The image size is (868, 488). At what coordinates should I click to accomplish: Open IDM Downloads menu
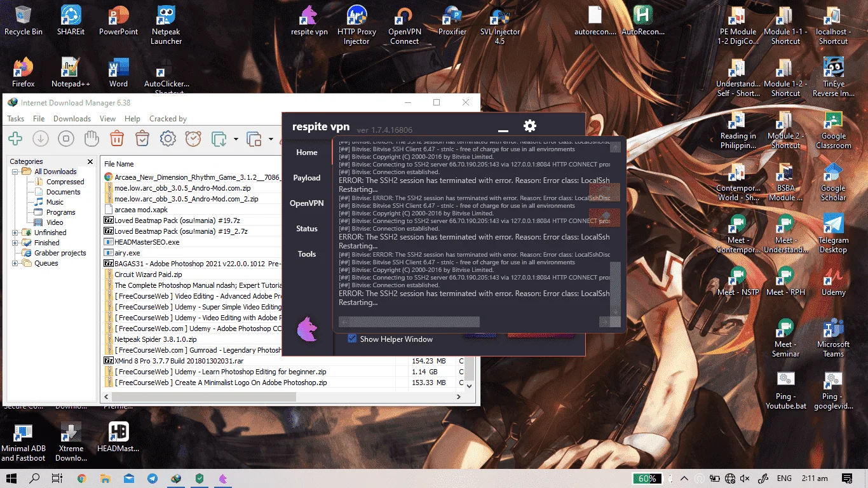(72, 119)
